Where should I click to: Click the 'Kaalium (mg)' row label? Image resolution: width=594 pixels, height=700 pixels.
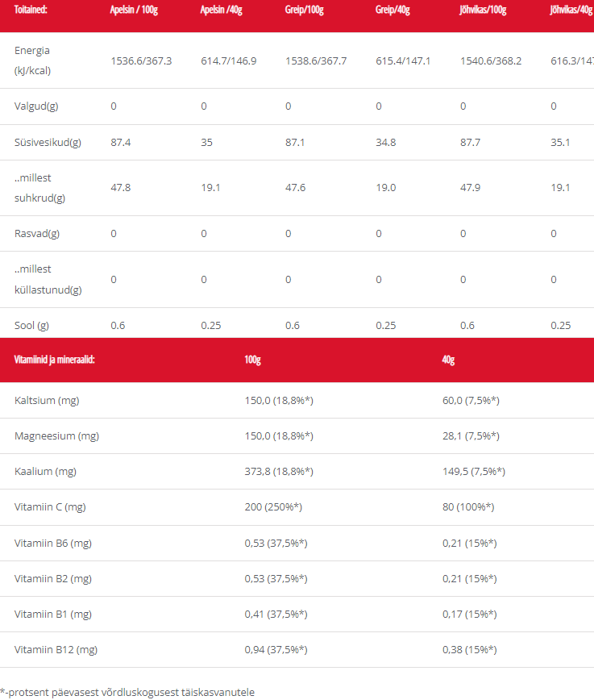(45, 472)
